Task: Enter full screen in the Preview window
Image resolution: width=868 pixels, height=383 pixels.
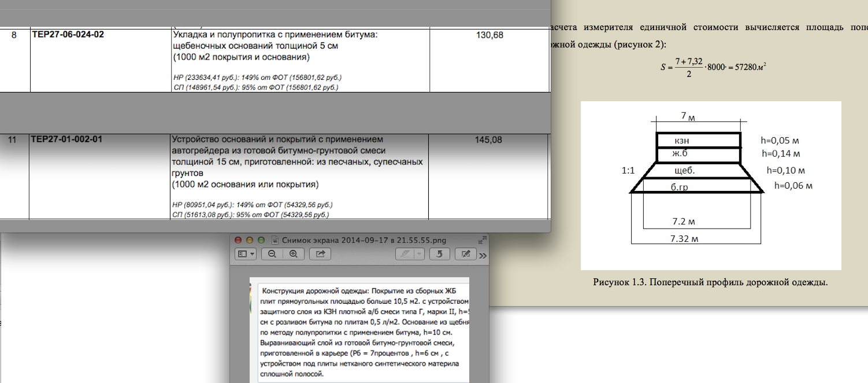Action: click(x=483, y=240)
